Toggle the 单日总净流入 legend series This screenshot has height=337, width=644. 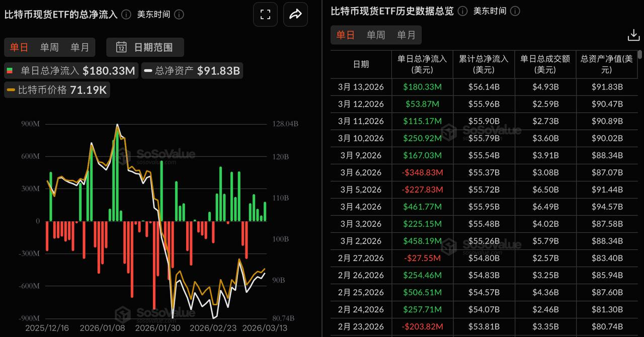71,71
